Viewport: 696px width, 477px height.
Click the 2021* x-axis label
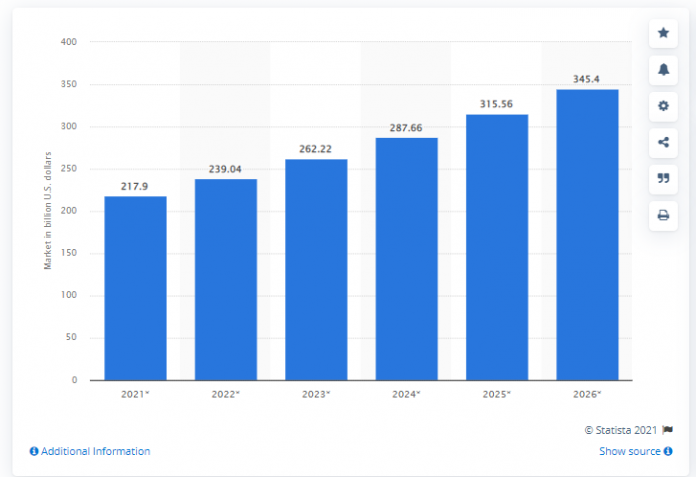click(135, 395)
